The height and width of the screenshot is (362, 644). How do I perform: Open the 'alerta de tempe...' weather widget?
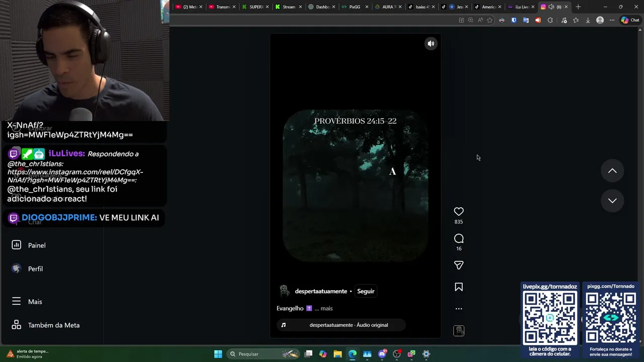28,354
